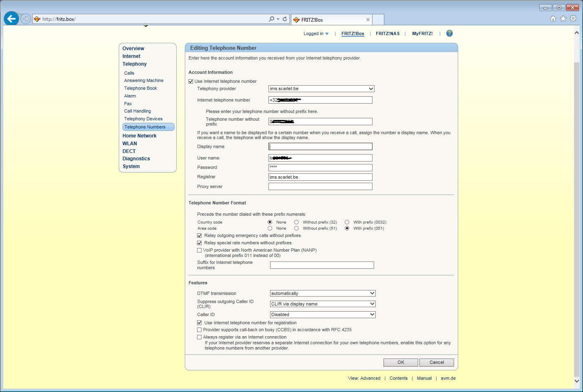This screenshot has height=392, width=583.
Task: Click the search magnifier in address bar
Action: point(272,19)
